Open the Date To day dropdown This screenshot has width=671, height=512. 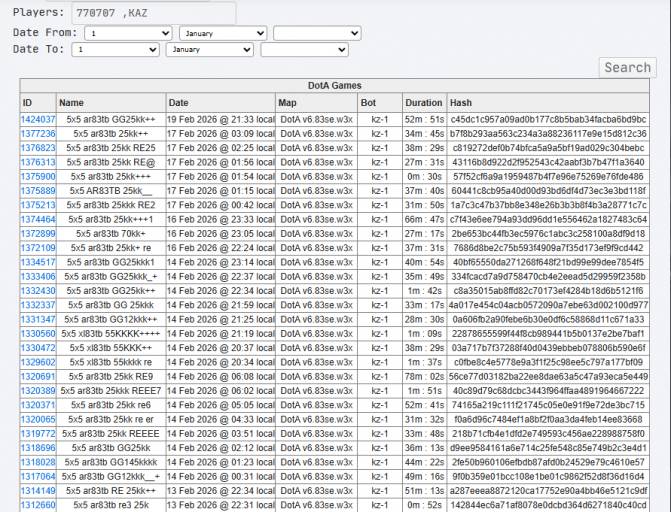[x=116, y=50]
